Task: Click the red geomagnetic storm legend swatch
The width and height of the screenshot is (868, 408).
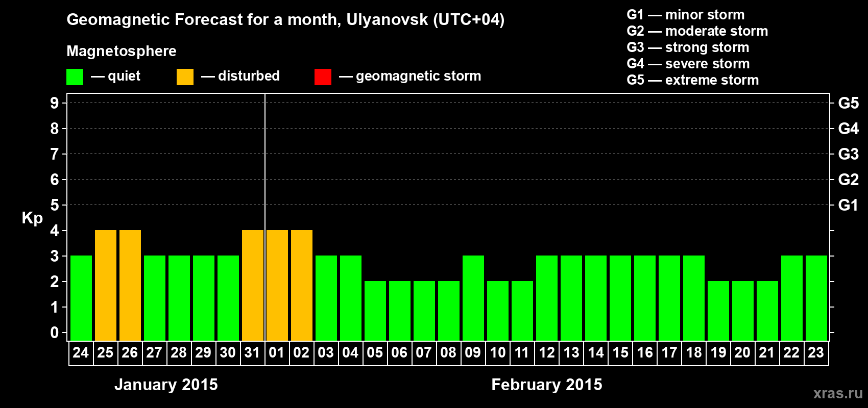Action: coord(323,77)
